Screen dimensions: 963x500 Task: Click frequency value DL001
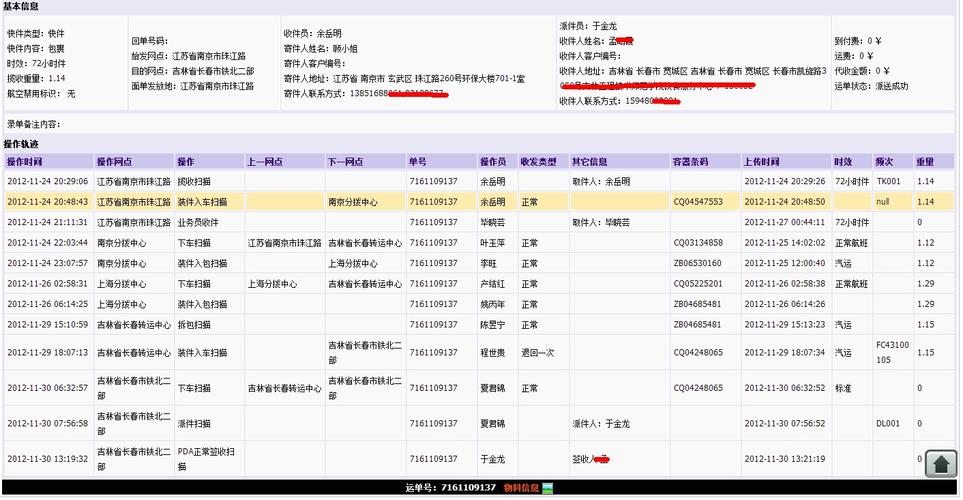tap(888, 423)
